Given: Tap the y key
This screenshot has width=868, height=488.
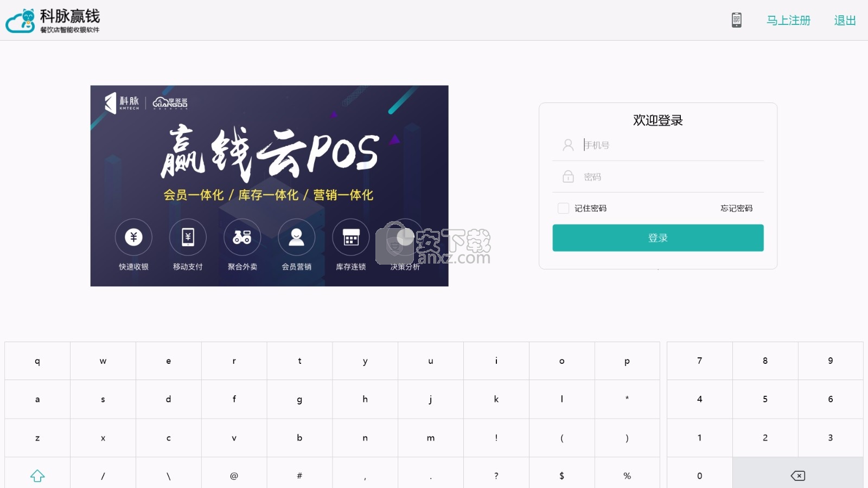Looking at the screenshot, I should tap(365, 361).
